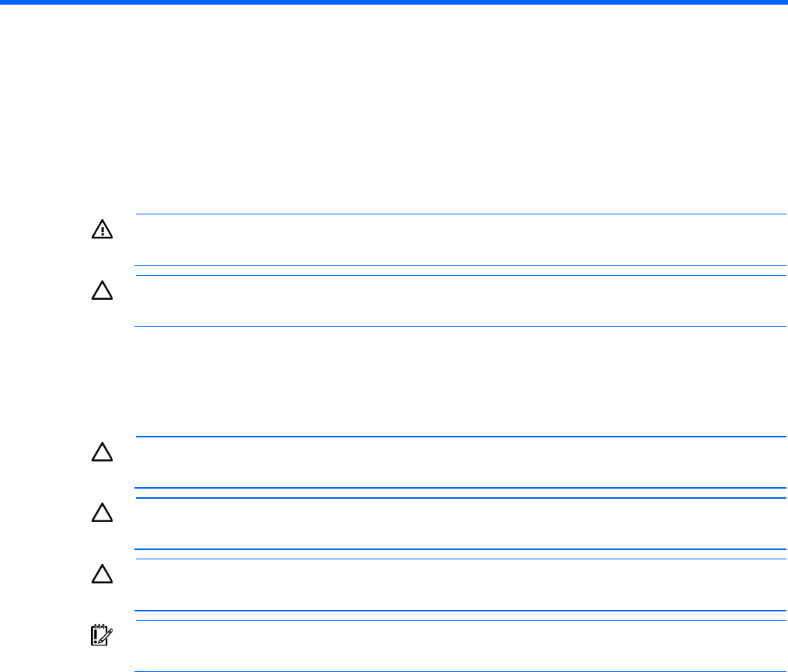This screenshot has width=788, height=672.
Task: Click the thick blue rule above the topmost grouped caution triangle
Action: pos(461,437)
